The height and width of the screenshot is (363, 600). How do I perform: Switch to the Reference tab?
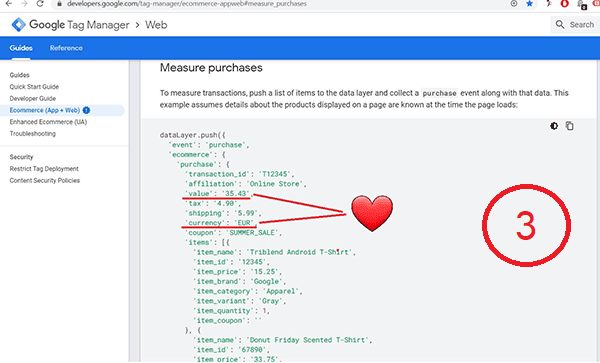66,48
